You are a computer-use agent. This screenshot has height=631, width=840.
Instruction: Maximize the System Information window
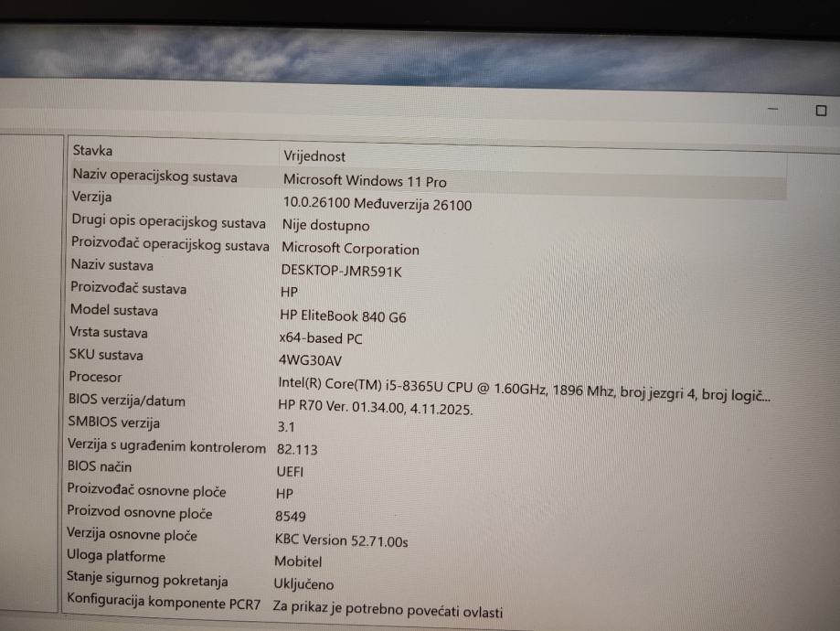[x=821, y=111]
